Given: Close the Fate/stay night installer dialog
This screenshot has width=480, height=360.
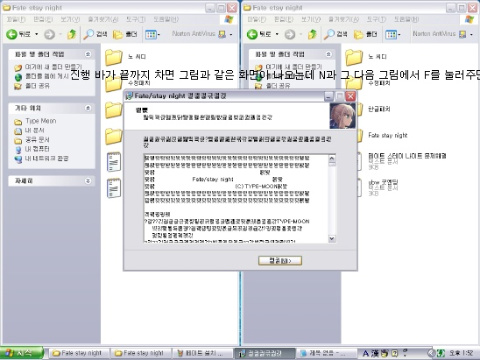Looking at the screenshot, I should pyautogui.click(x=350, y=96).
